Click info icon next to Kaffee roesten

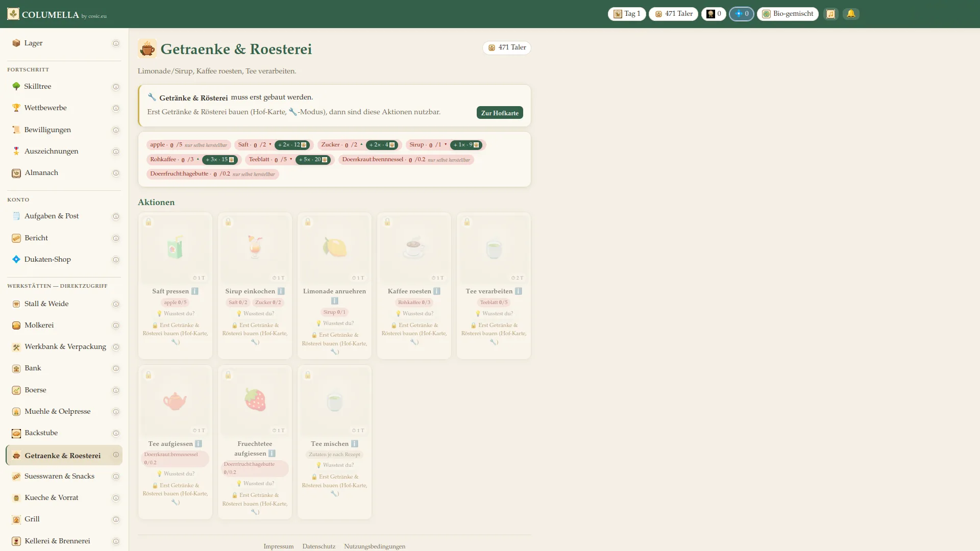pos(437,291)
